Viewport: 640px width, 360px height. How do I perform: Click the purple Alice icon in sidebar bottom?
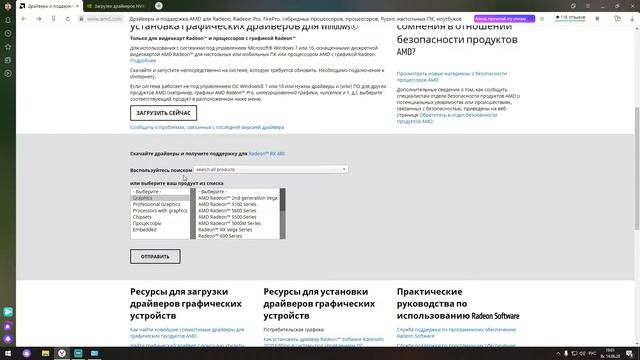(x=8, y=339)
